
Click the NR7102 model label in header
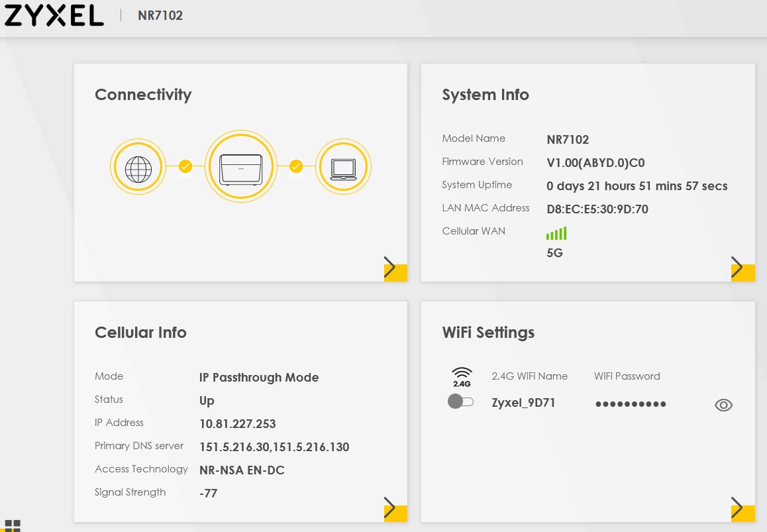click(160, 15)
